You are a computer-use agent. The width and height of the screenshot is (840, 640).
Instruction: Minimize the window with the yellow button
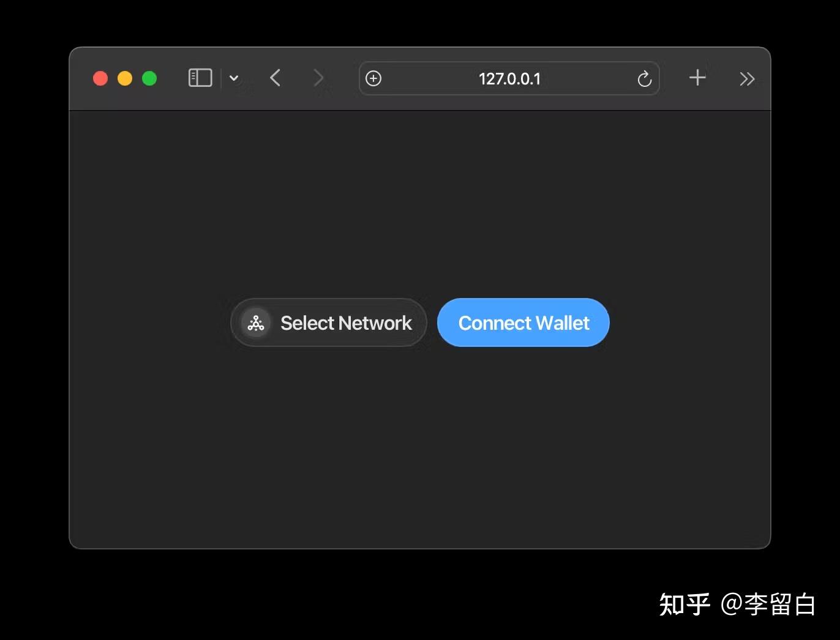pos(124,78)
